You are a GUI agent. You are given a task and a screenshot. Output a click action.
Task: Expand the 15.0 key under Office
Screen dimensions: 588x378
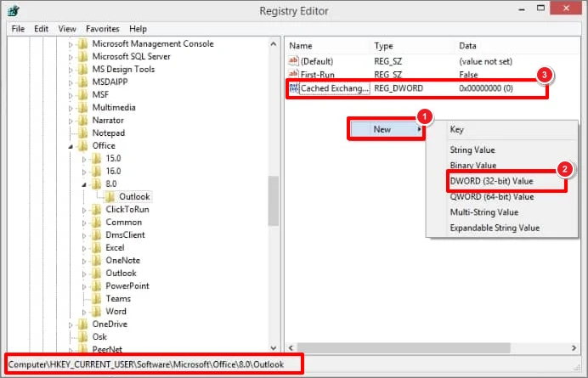[x=84, y=159]
